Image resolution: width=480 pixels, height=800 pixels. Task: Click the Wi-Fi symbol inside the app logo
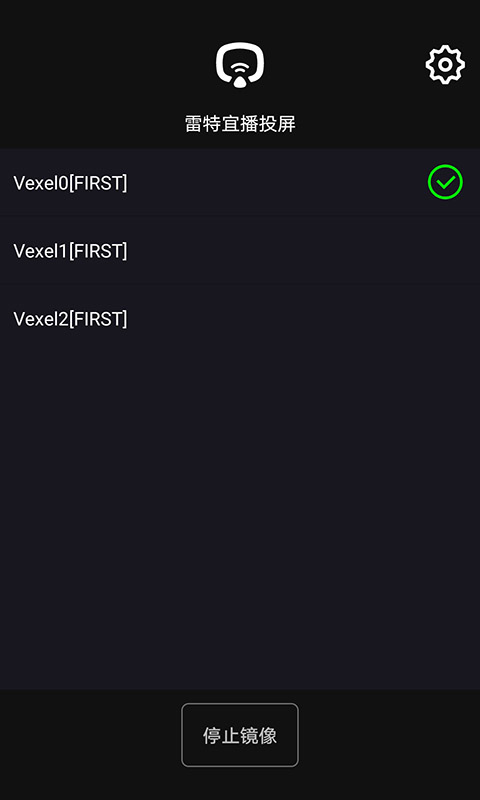click(x=240, y=69)
